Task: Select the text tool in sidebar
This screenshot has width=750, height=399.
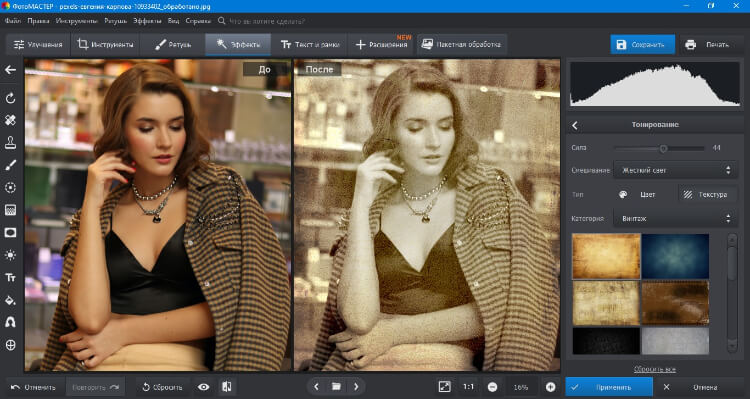Action: click(11, 277)
